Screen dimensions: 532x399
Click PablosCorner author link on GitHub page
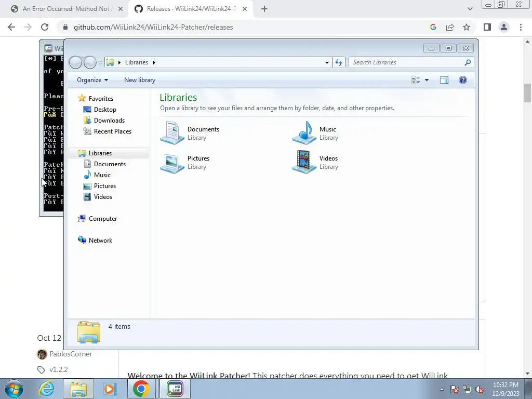pyautogui.click(x=71, y=354)
